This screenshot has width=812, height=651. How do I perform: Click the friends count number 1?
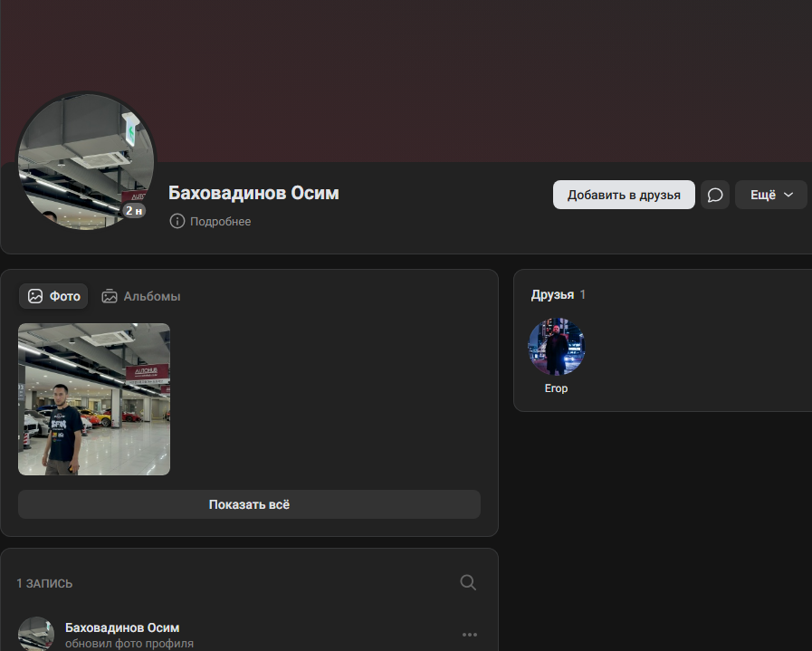click(x=583, y=294)
